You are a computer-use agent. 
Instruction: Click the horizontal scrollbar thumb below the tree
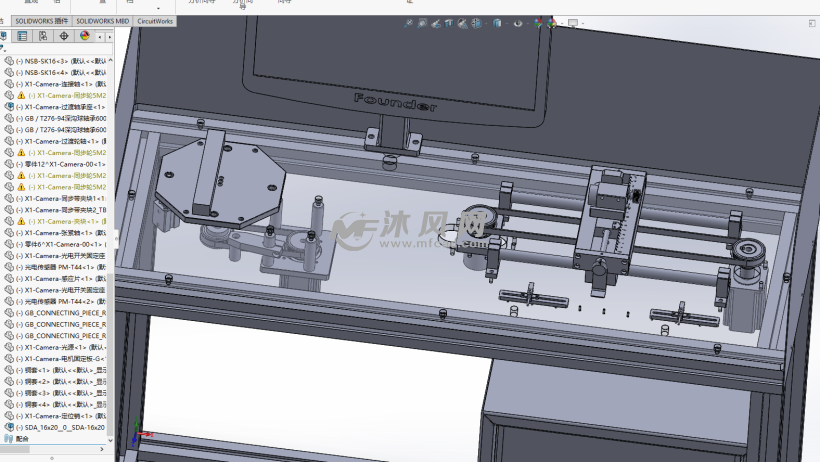(15, 449)
